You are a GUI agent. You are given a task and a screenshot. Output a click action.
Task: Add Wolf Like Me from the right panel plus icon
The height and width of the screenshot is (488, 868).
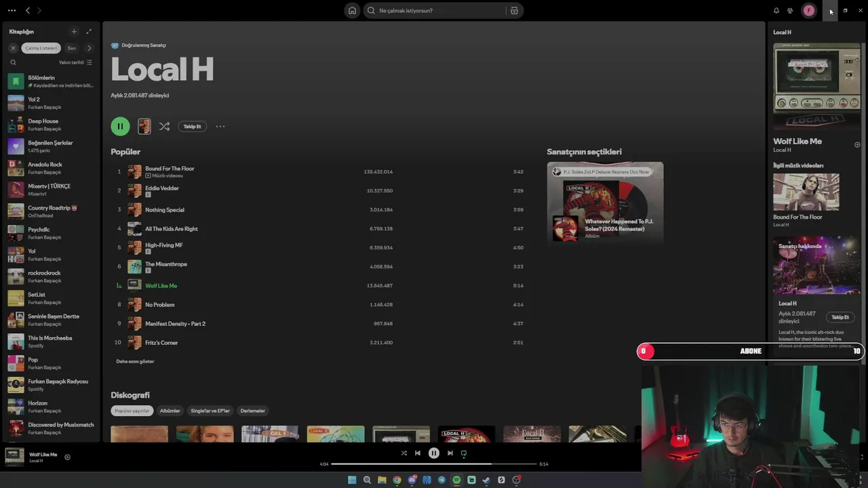pos(857,144)
